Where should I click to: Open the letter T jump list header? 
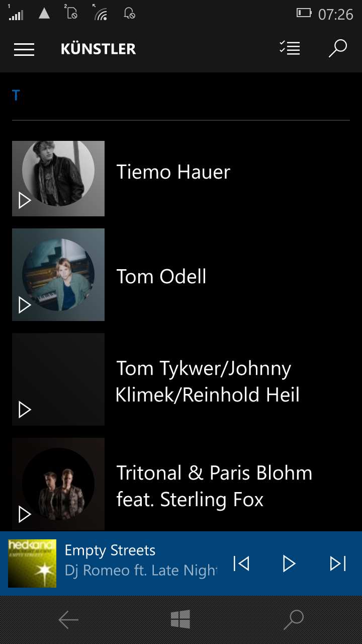pyautogui.click(x=16, y=96)
